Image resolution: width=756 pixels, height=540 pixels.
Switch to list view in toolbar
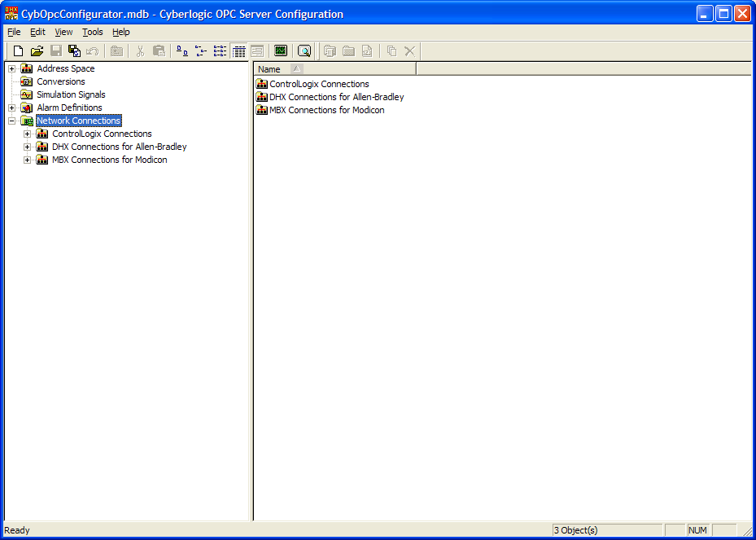pos(220,50)
